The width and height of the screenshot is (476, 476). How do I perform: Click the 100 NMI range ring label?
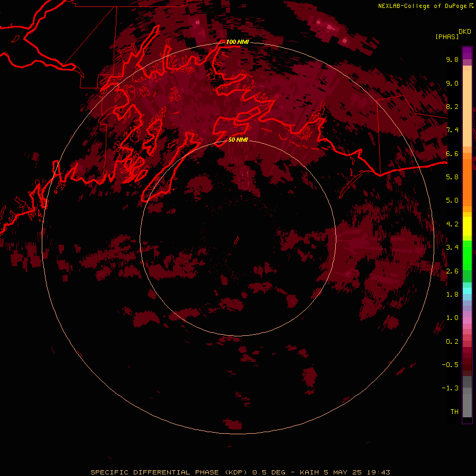pos(237,42)
